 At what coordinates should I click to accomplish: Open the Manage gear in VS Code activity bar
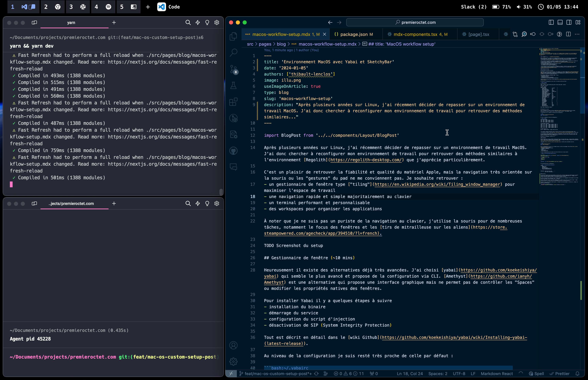(233, 361)
